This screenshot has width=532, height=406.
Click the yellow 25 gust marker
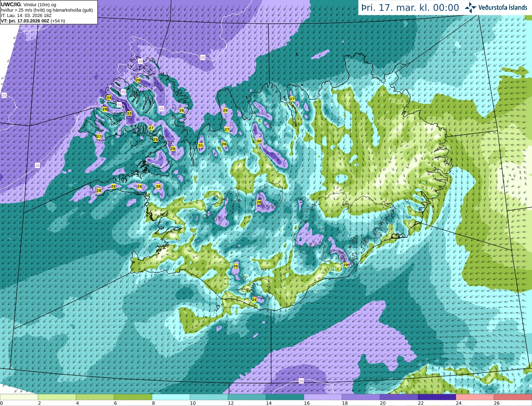155,139
